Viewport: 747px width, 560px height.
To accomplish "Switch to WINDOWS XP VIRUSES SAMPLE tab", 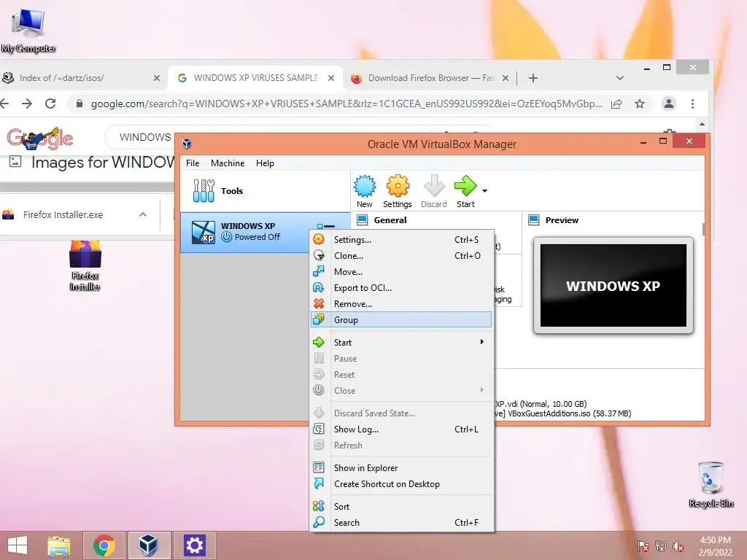I will click(255, 78).
